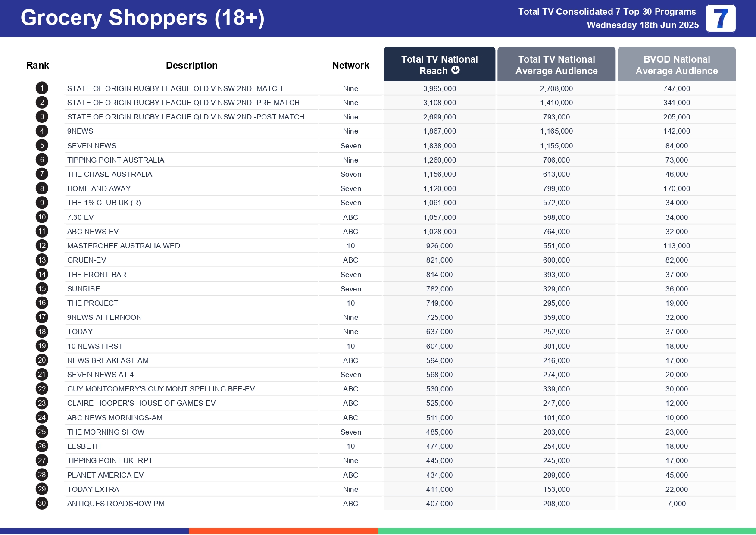
Task: Click the green segment of footer bar
Action: 566,531
